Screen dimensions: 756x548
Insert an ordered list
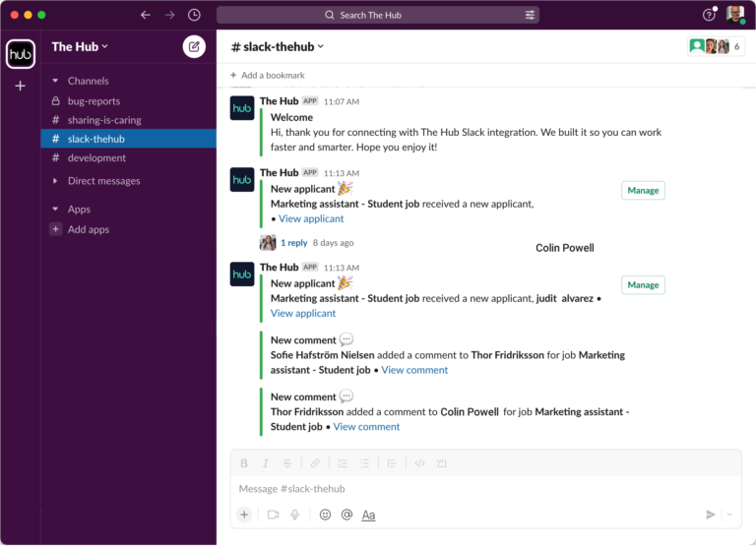coord(343,463)
